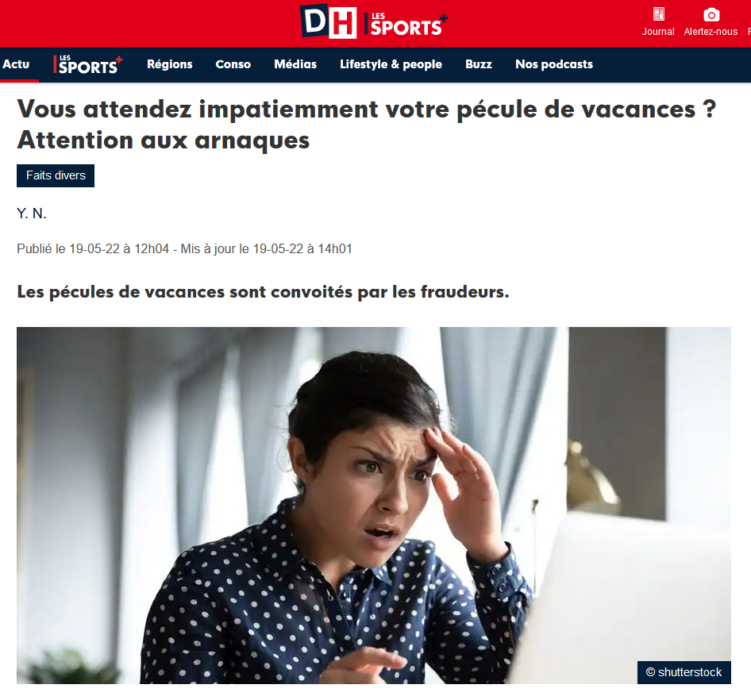Click the article headline about pécule de vacances
Screen dimensions: 751x700
point(367,125)
